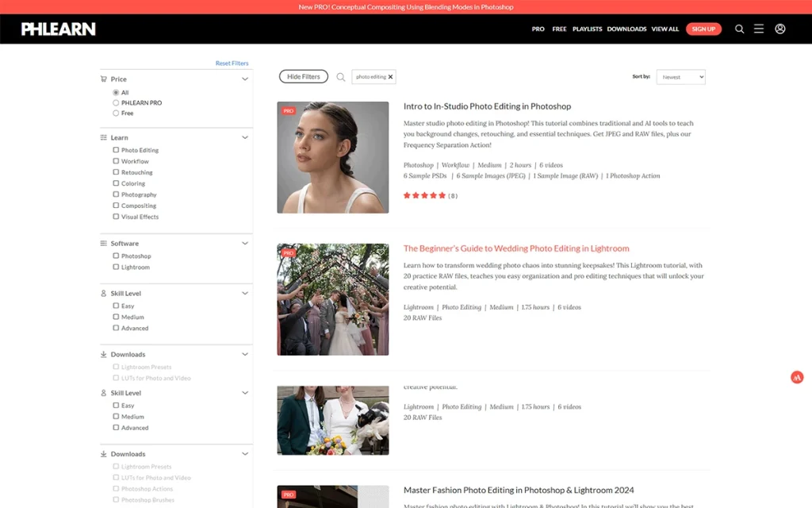Click the Reset Filters link
This screenshot has height=508, width=812.
pos(232,63)
